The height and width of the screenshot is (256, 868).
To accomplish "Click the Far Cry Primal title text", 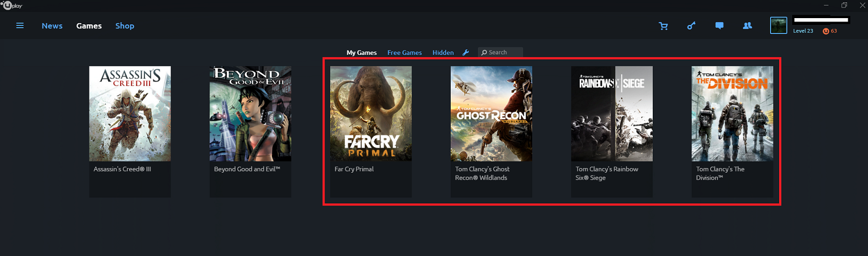I will coord(354,169).
